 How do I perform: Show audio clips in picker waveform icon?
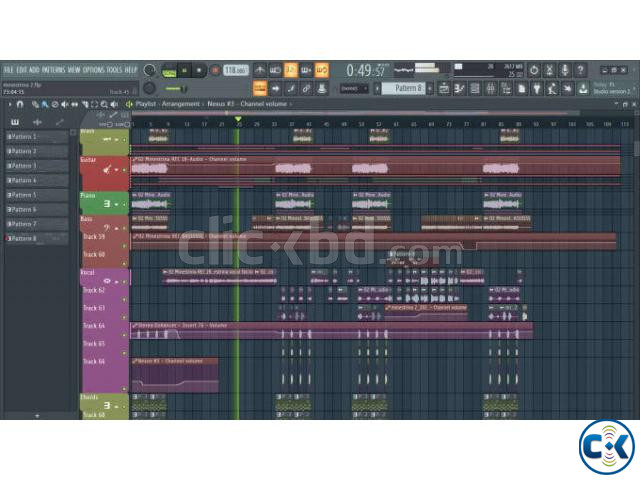click(x=37, y=122)
